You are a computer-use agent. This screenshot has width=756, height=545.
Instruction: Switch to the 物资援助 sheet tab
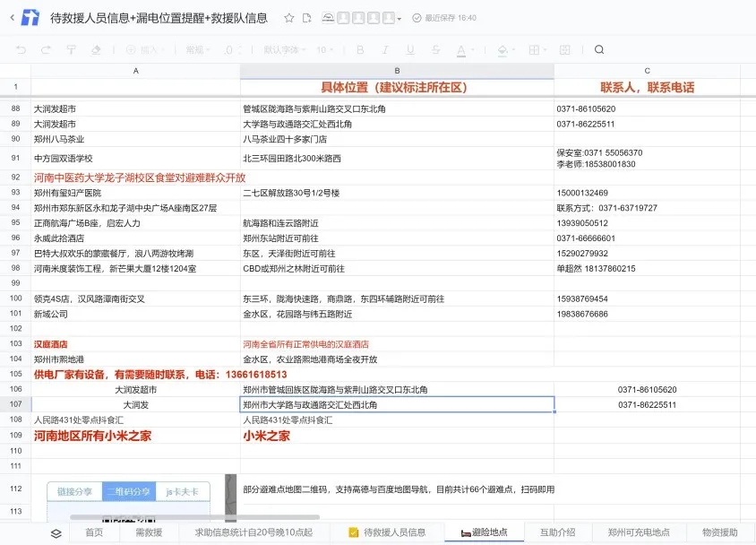click(720, 532)
